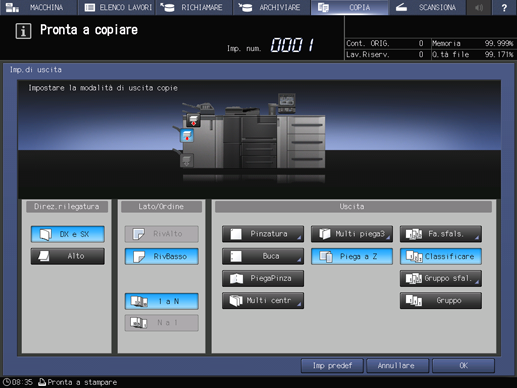Click the Lato/Ordine section header
517x388 pixels.
pyautogui.click(x=162, y=207)
